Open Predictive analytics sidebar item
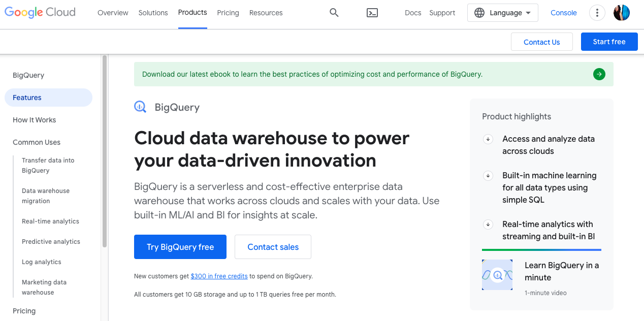The width and height of the screenshot is (644, 321). click(x=51, y=242)
